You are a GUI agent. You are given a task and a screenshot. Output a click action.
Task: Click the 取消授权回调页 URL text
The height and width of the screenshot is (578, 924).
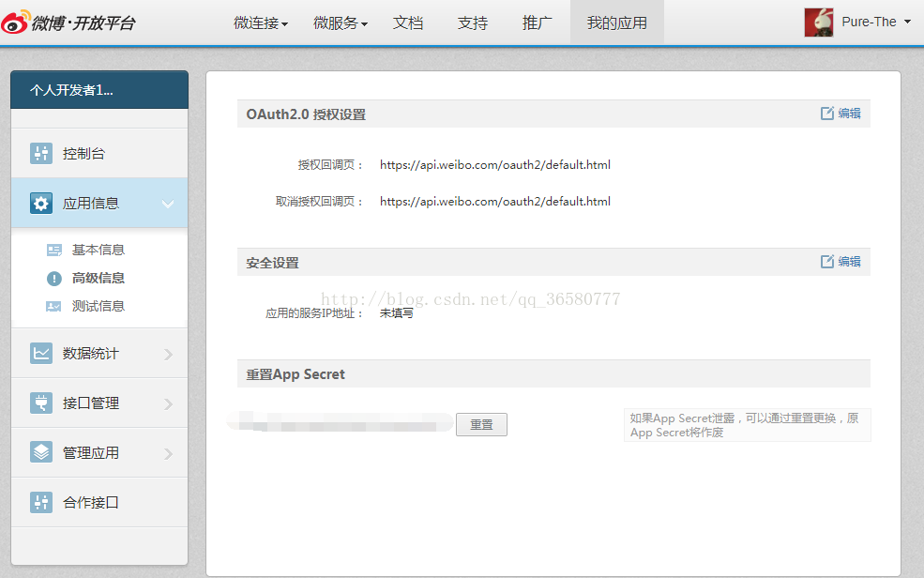tap(495, 202)
